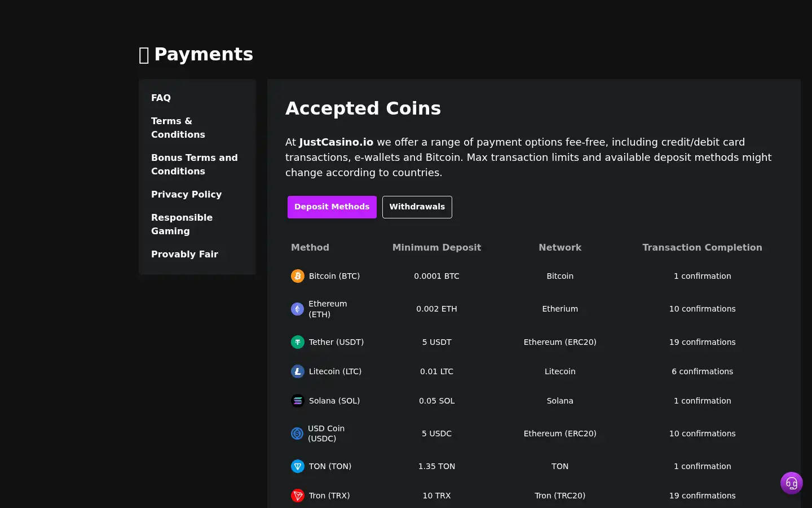Click the 10 TRX minimum deposit
Screen dimensions: 812x508
[437, 496]
